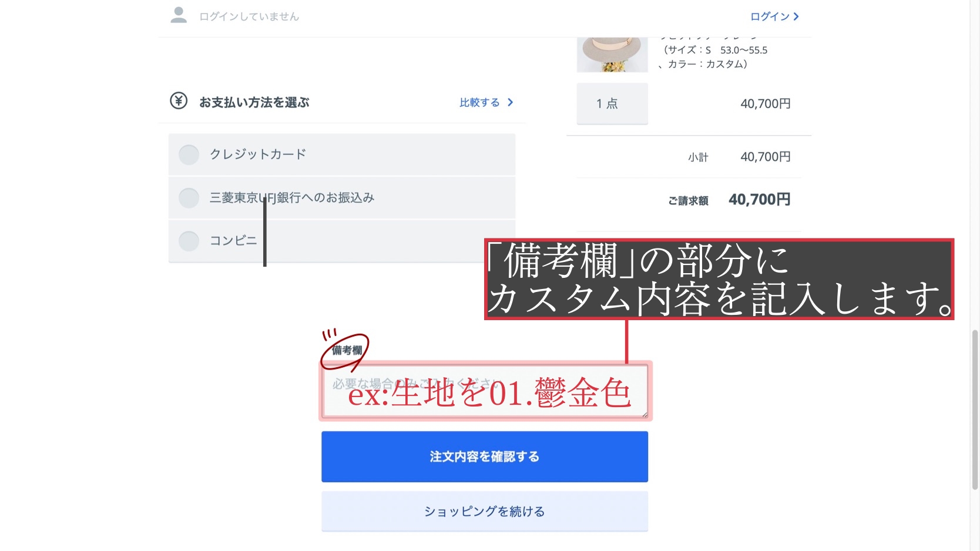This screenshot has width=980, height=551.
Task: Click ショッピングを続ける button
Action: (485, 511)
